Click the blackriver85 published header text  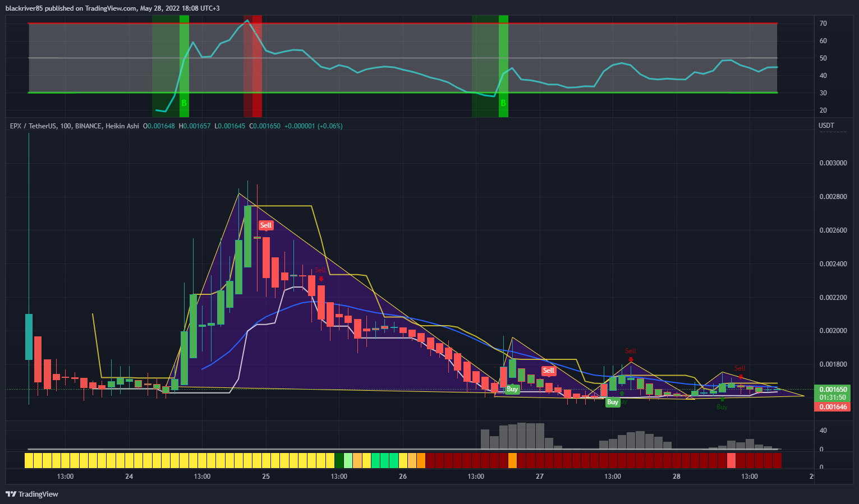click(x=113, y=8)
